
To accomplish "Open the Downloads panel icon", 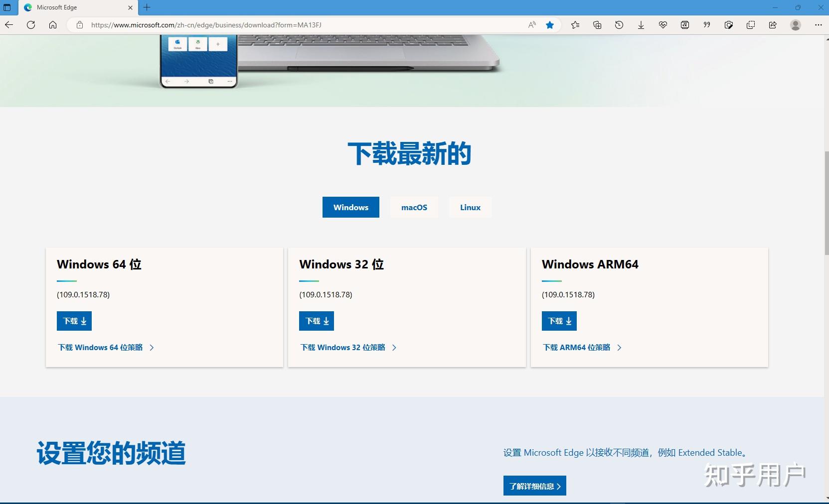I will click(641, 25).
